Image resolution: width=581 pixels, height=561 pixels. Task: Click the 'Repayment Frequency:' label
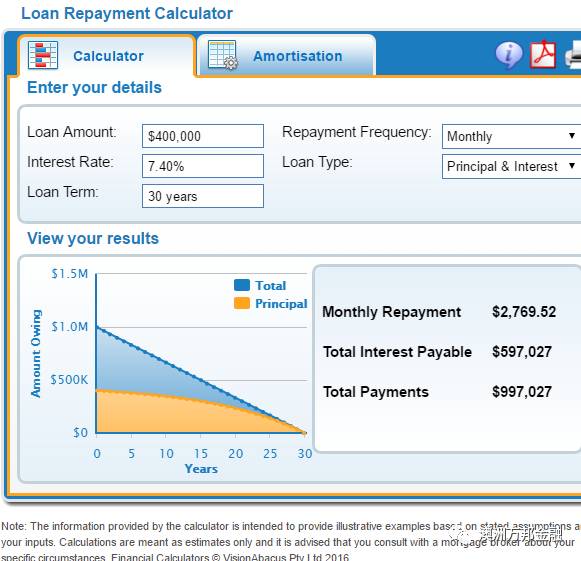[x=357, y=132]
